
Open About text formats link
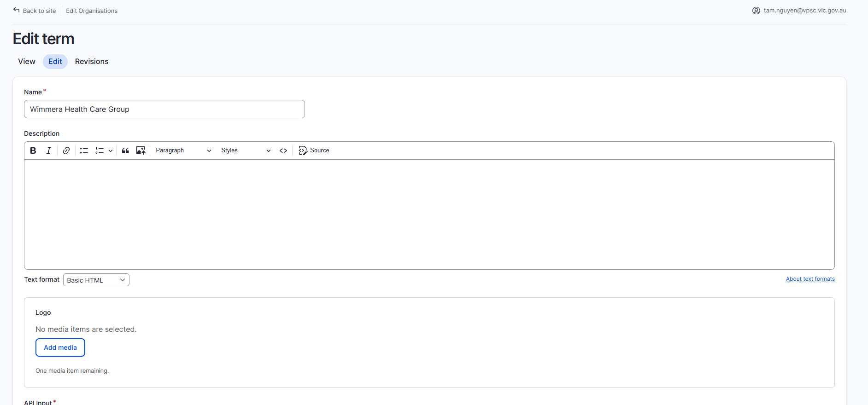point(810,279)
